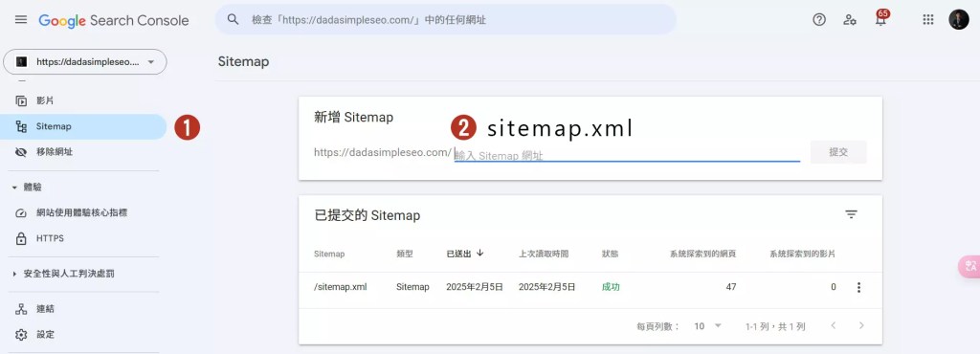Focus the 輸入 Sitemap 網址 field

pyautogui.click(x=627, y=155)
